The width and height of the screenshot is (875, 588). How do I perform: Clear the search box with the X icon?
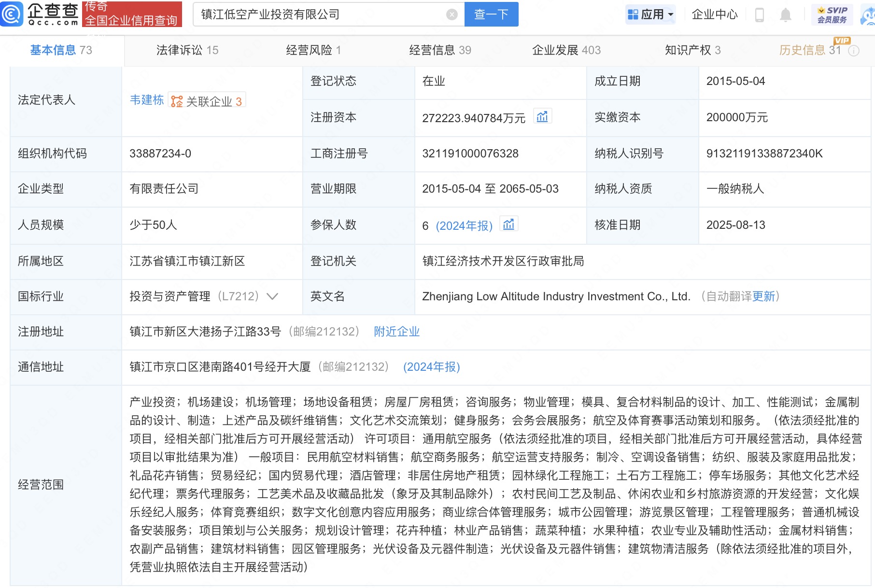tap(452, 14)
